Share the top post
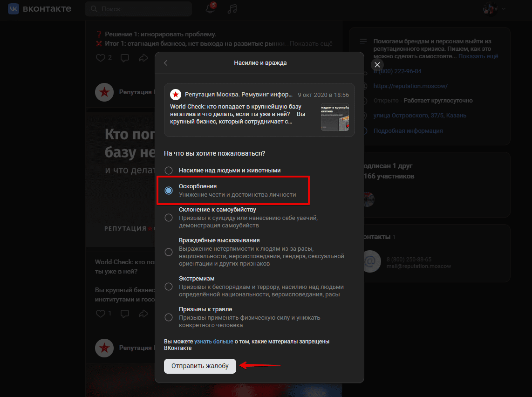Screen dimensions: 532x397 click(x=143, y=58)
